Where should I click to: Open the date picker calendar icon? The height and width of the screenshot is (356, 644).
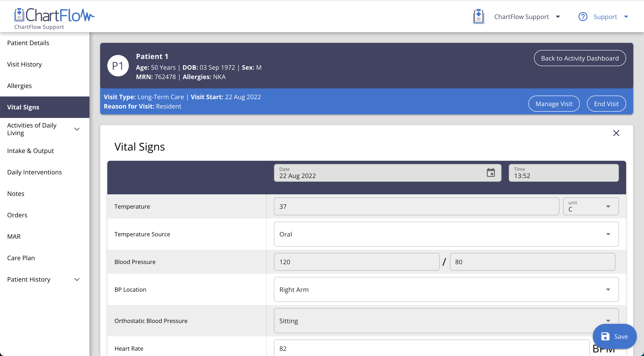click(x=491, y=173)
